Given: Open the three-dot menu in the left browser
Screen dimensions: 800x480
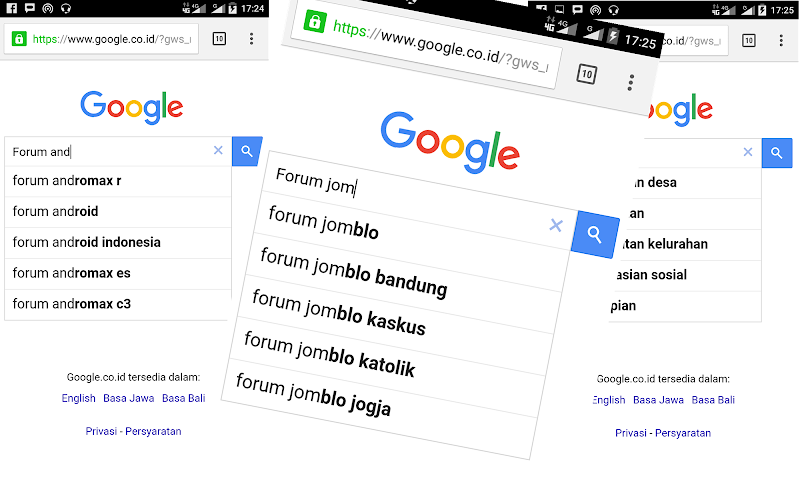Looking at the screenshot, I should pos(251,39).
